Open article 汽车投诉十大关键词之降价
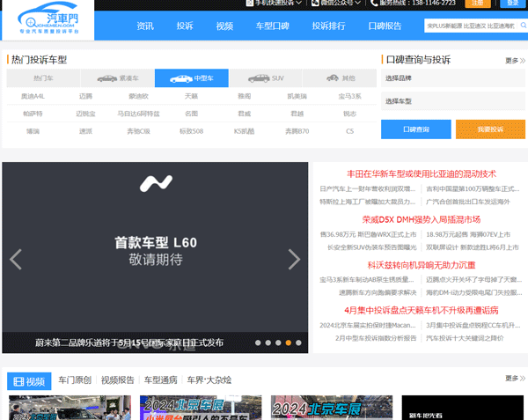 pos(465,338)
